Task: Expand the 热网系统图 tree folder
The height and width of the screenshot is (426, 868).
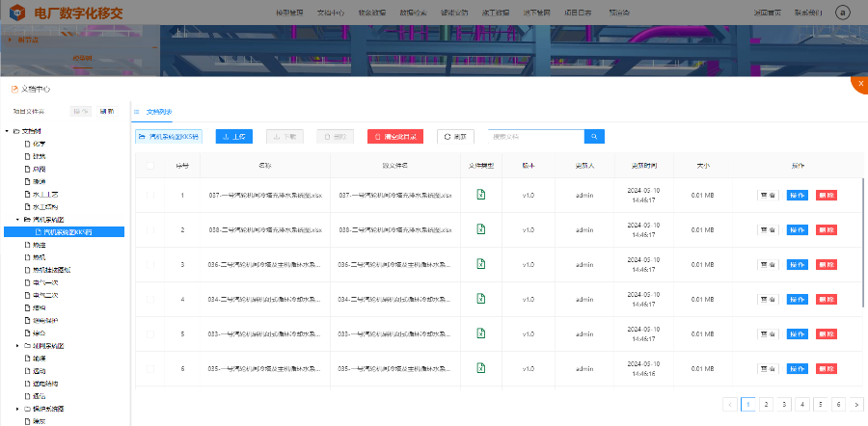Action: click(x=17, y=345)
